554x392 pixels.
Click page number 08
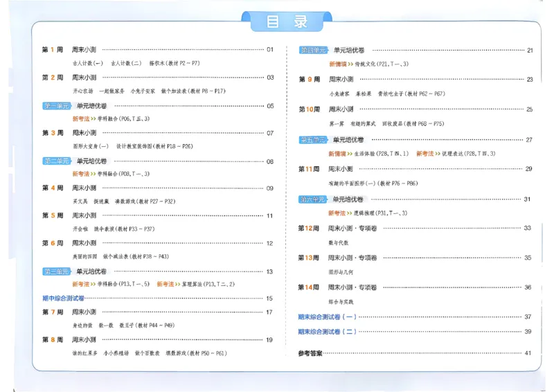[x=270, y=161]
